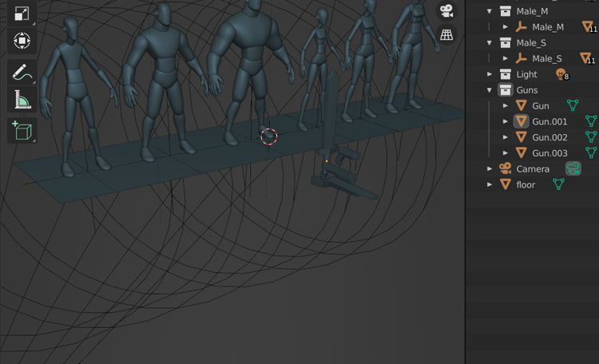
Task: Click Male_S child mesh icon with 11
Action: [586, 58]
